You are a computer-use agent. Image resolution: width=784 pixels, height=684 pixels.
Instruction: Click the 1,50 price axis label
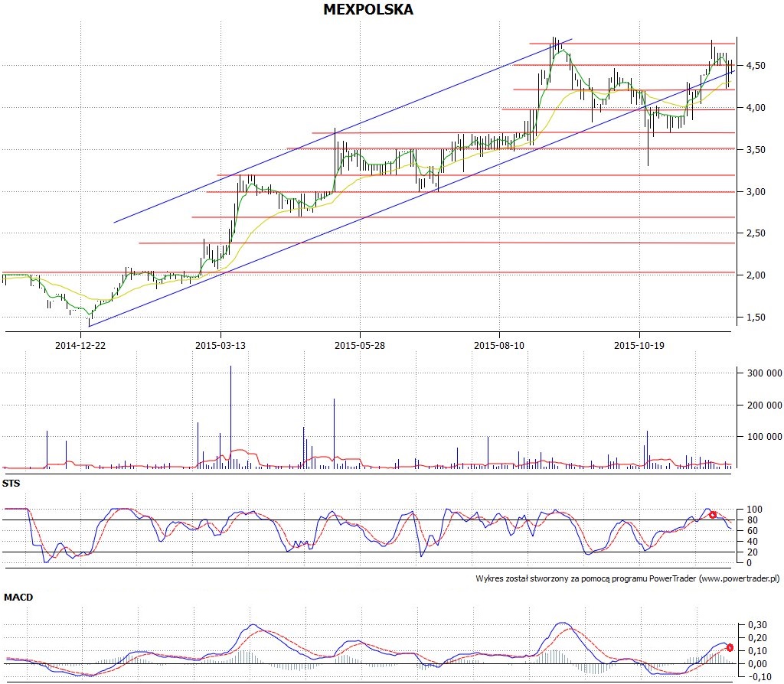coord(756,317)
